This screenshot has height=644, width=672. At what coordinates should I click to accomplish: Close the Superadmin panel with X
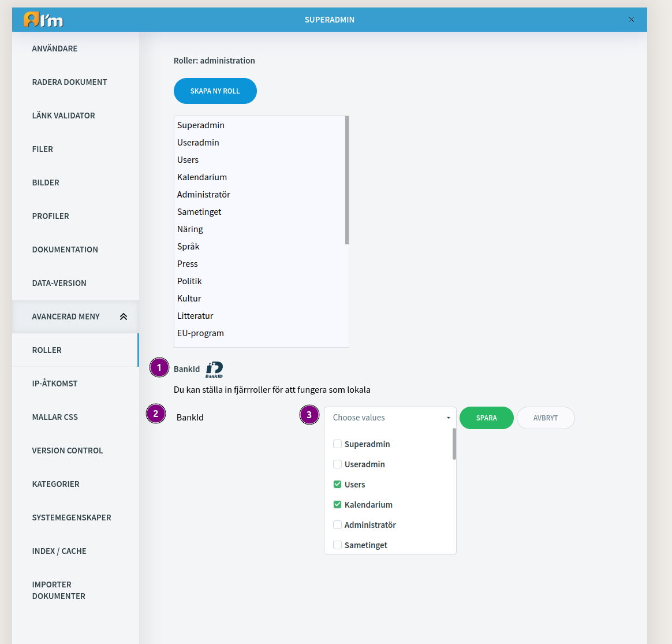coord(631,19)
